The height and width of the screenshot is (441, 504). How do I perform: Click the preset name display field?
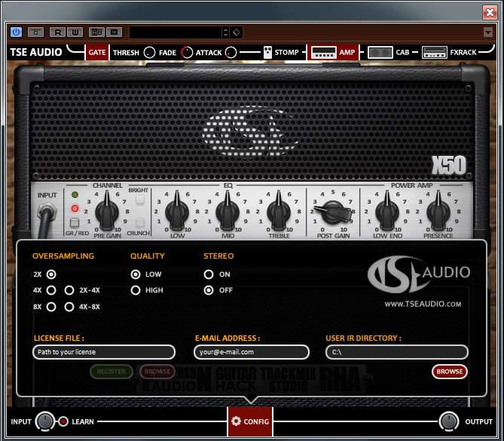pyautogui.click(x=176, y=32)
